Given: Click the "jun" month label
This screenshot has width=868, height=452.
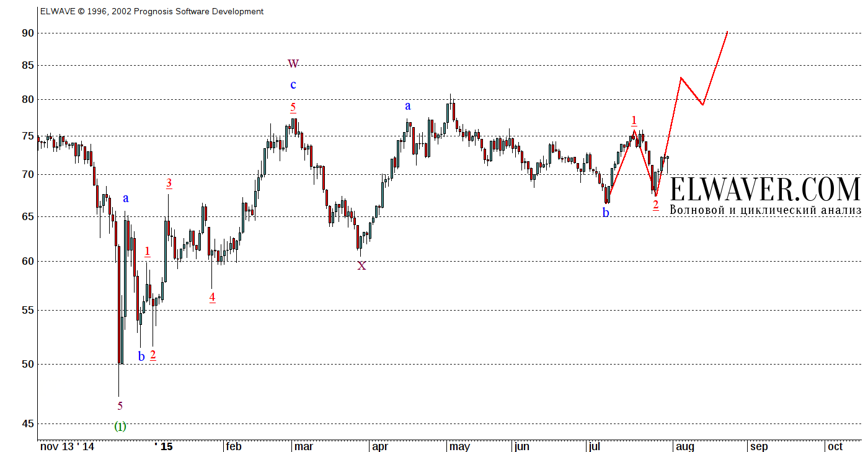Looking at the screenshot, I should (x=521, y=446).
